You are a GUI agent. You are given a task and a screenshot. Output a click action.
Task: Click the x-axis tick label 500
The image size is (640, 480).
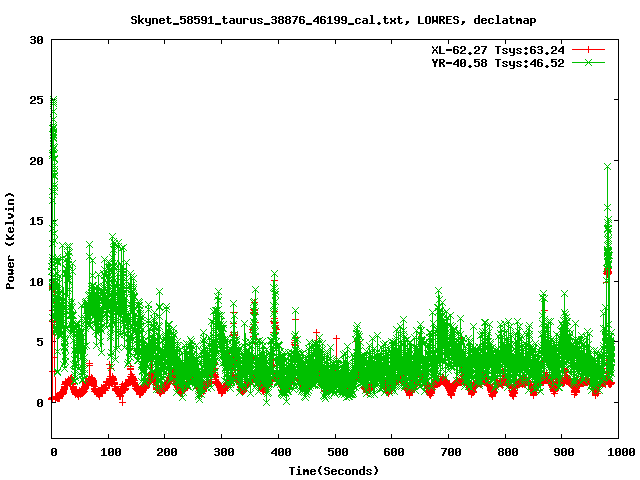point(337,452)
